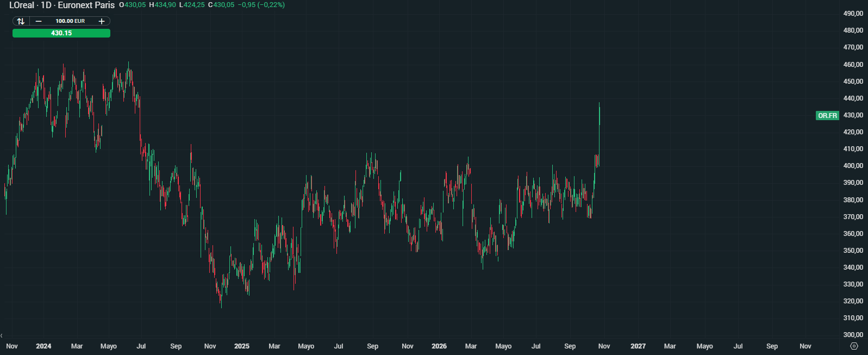Screen dimensions: 868x355
Task: Click the 2026 label on the time axis
Action: 439,346
